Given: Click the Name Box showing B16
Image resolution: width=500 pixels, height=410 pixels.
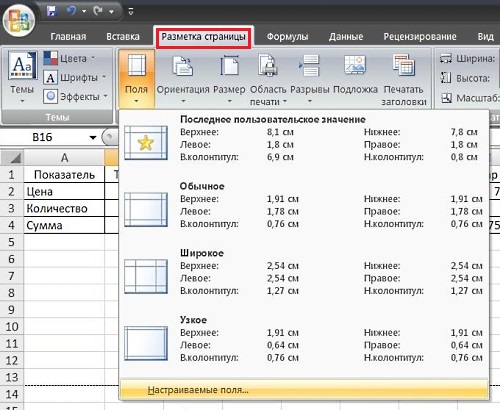Looking at the screenshot, I should 43,137.
